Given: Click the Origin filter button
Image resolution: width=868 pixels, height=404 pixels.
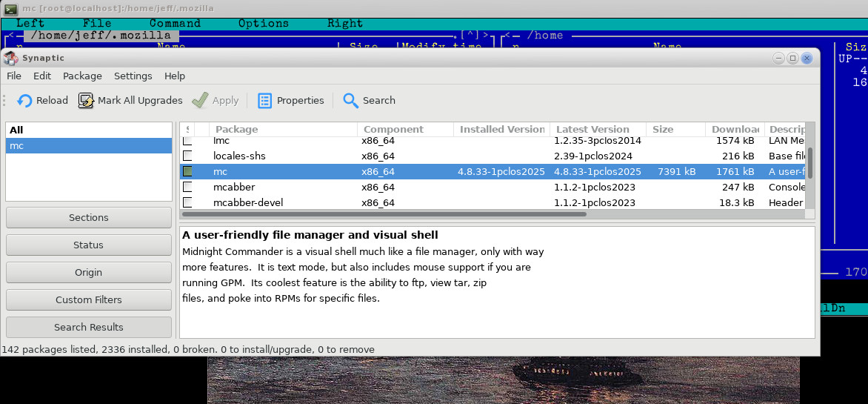Looking at the screenshot, I should click(89, 272).
